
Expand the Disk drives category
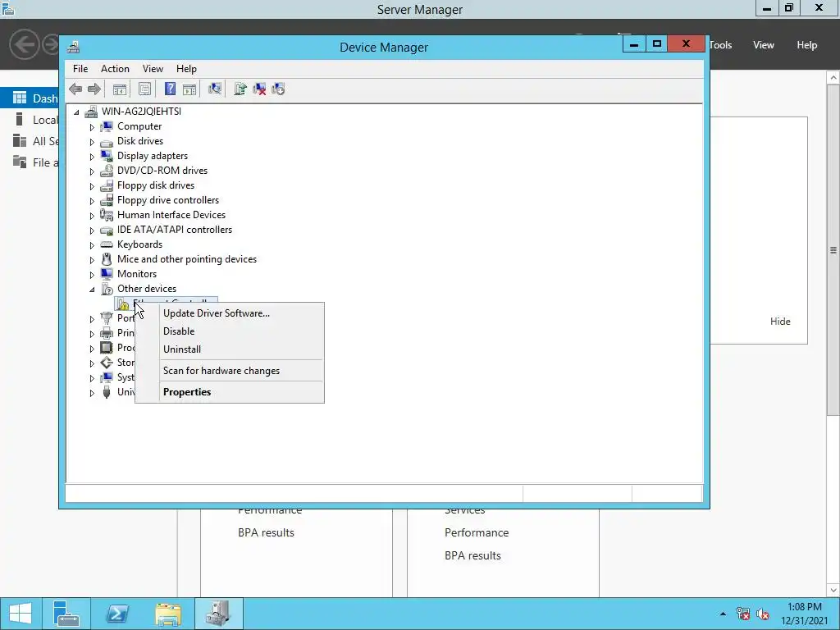coord(92,142)
